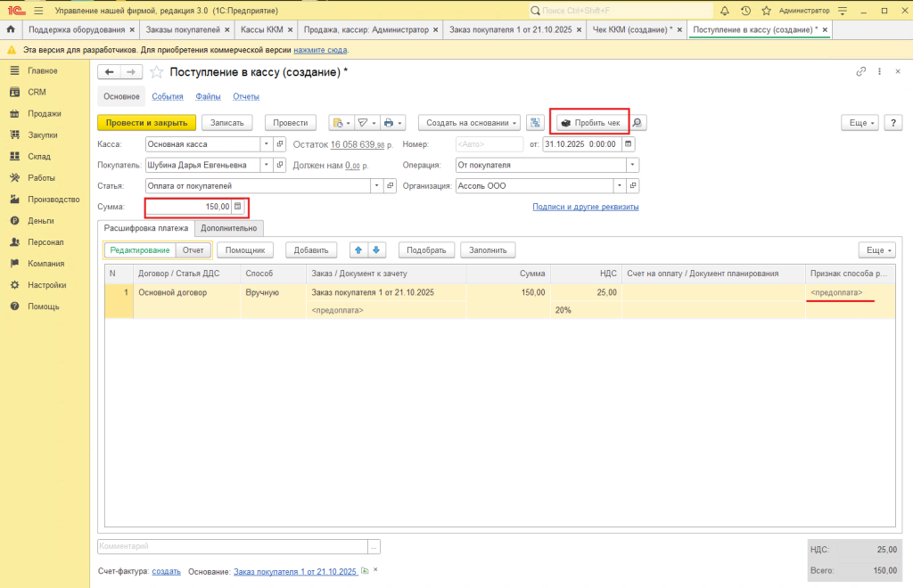Move the payment row down with the blue arrow
Screen dimensions: 913x588
(376, 250)
